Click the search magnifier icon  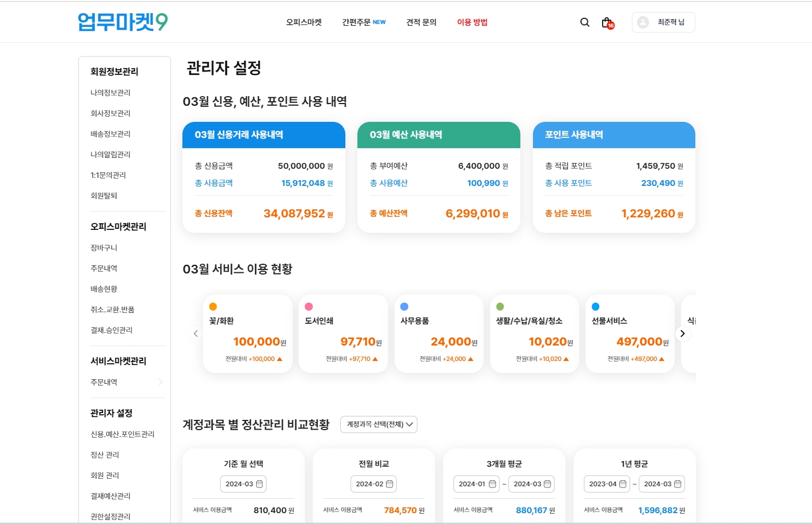(584, 22)
